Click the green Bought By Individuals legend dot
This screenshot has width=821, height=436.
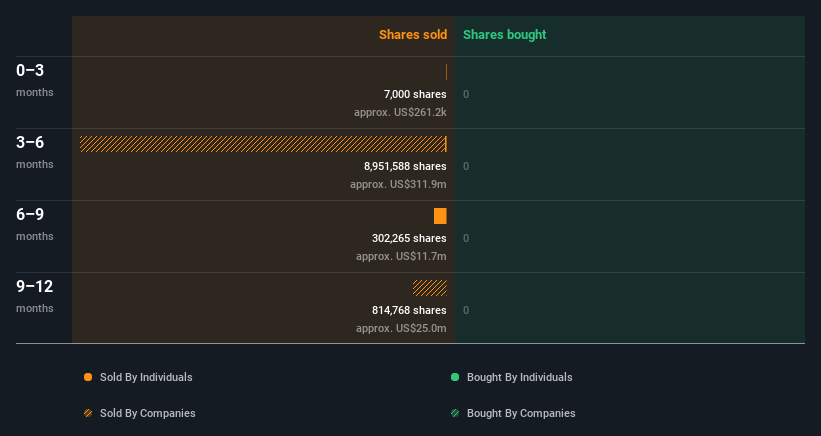455,377
